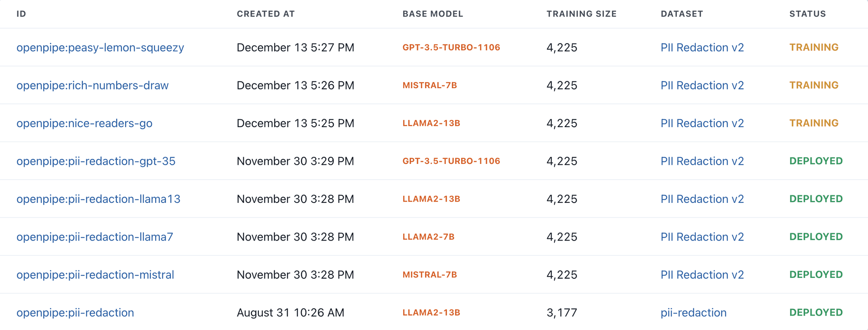Viewport: 868px width, 330px height.
Task: Open the openpipe:pii-redaction-llama7 model
Action: 94,237
